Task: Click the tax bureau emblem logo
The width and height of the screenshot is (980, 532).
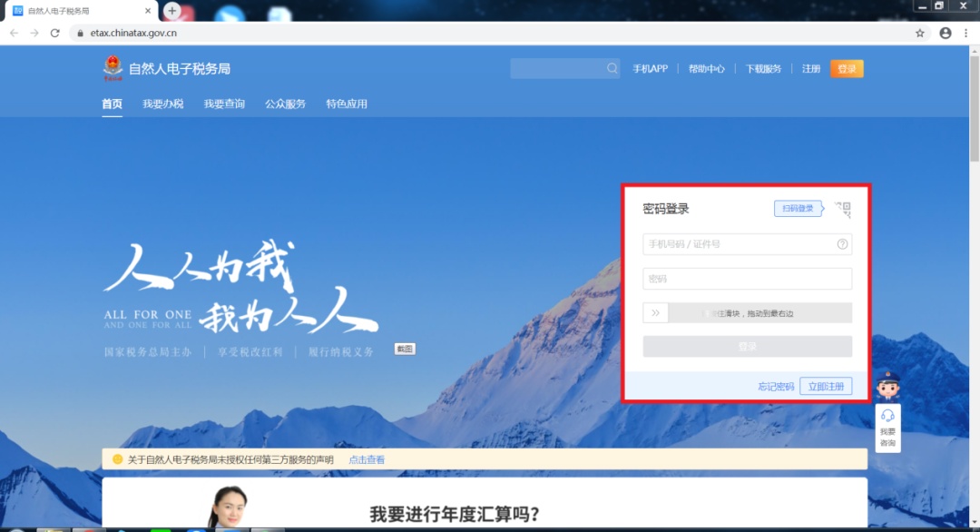Action: tap(113, 68)
